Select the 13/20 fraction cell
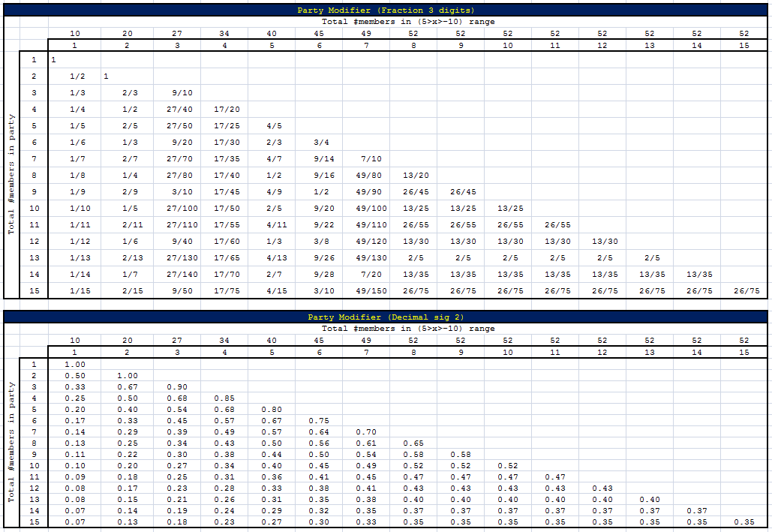 tap(413, 175)
